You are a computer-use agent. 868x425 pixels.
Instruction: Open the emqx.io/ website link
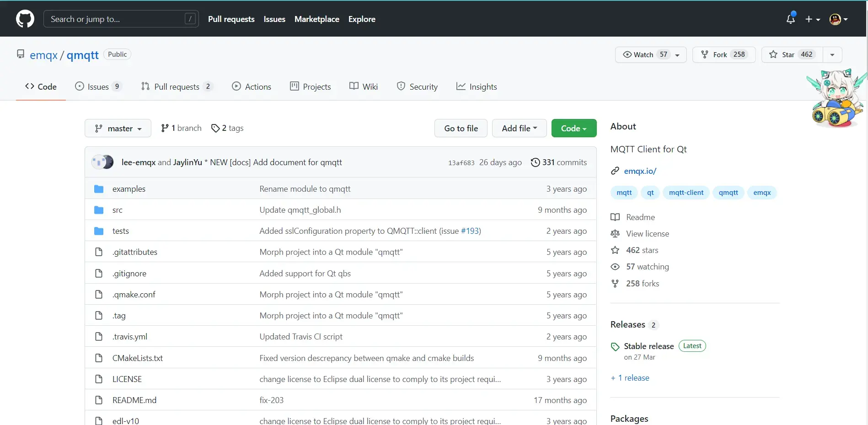[x=640, y=171]
